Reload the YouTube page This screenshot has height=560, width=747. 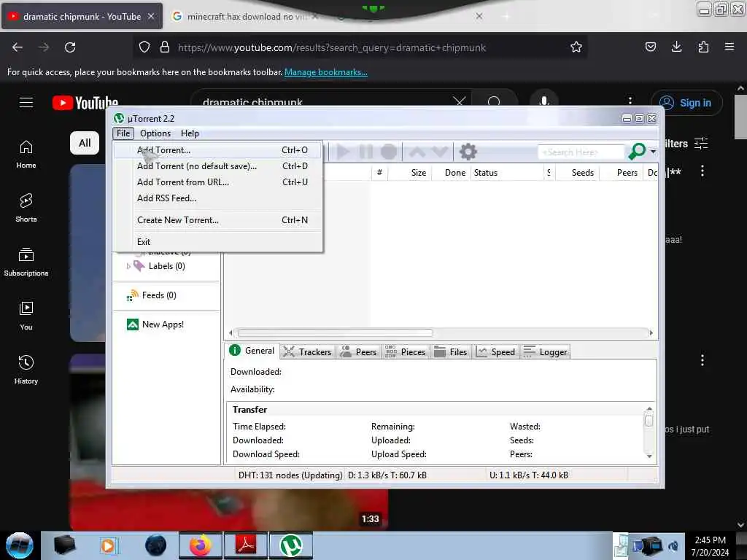(70, 47)
